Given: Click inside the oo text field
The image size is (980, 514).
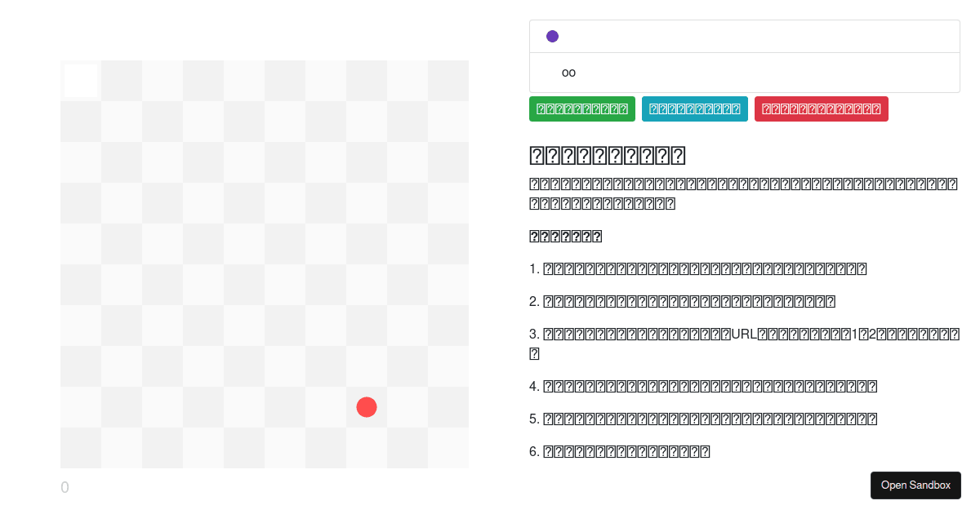Looking at the screenshot, I should click(653, 73).
